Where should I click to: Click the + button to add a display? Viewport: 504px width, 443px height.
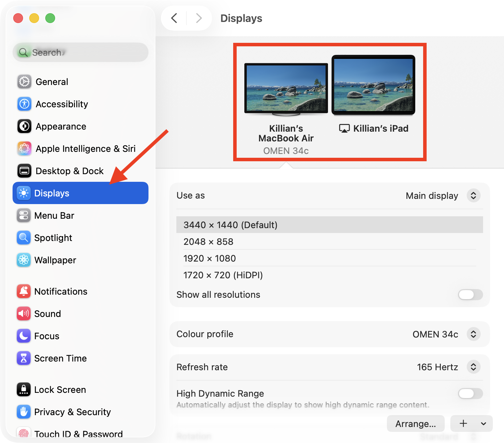point(464,423)
